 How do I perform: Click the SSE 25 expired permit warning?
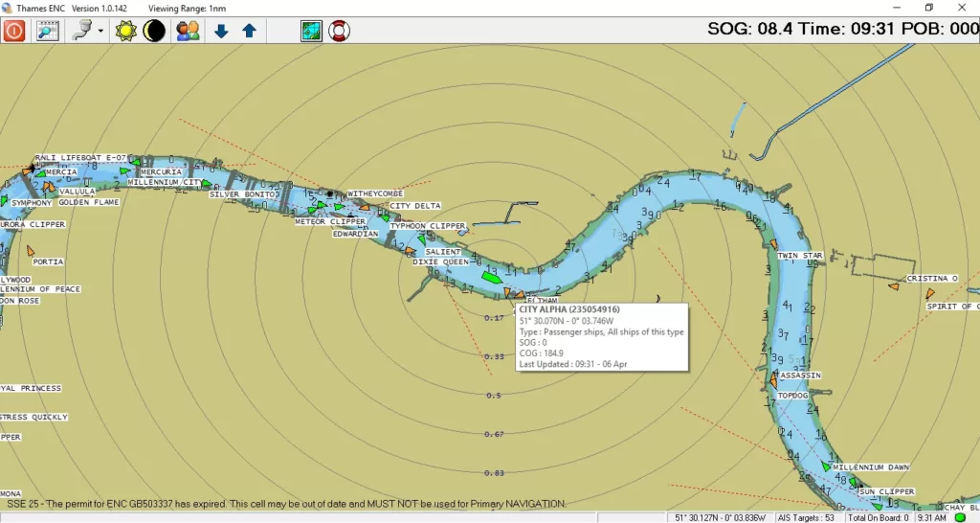point(286,504)
